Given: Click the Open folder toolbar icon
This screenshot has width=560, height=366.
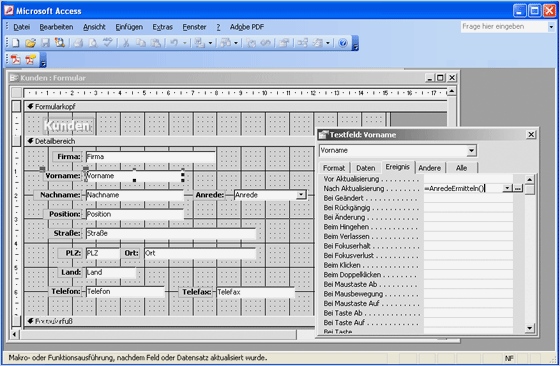Looking at the screenshot, I should pos(31,43).
